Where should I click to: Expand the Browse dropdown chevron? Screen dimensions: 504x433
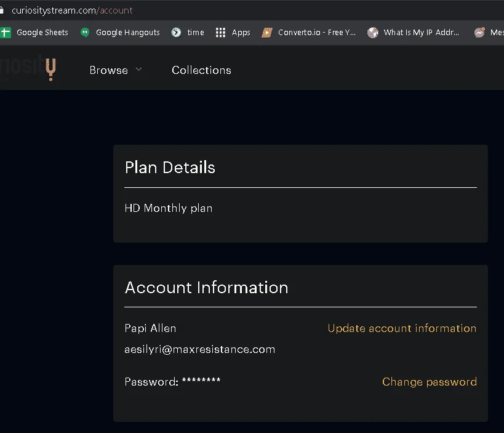click(x=138, y=69)
